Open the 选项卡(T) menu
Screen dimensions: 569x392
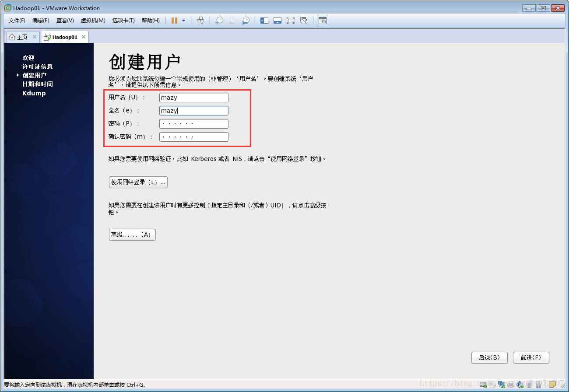123,21
